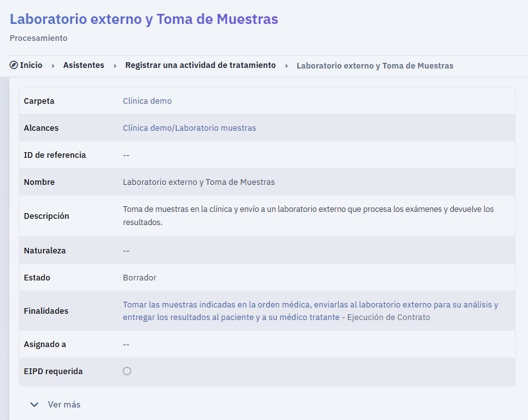Click the Alcances row label

(41, 128)
